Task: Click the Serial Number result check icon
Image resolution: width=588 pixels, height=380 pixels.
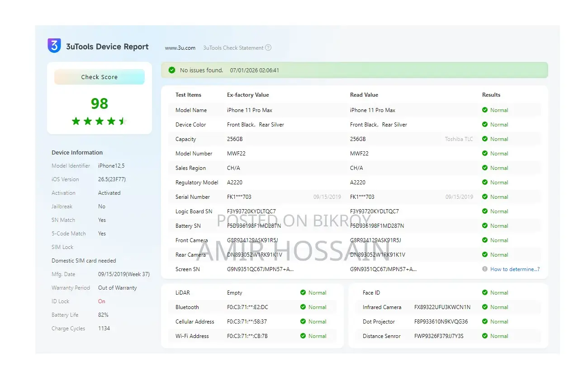Action: tap(485, 197)
